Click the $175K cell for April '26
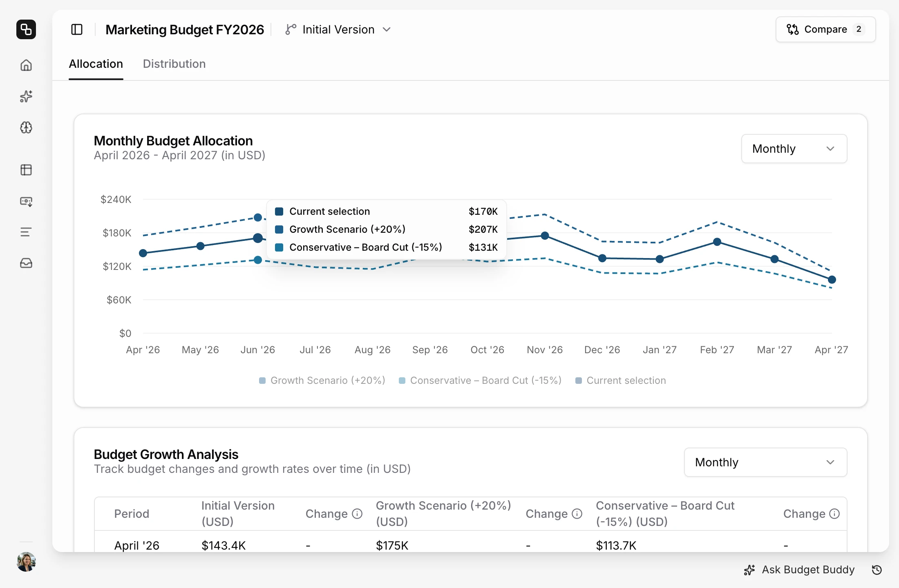The image size is (899, 588). [392, 546]
